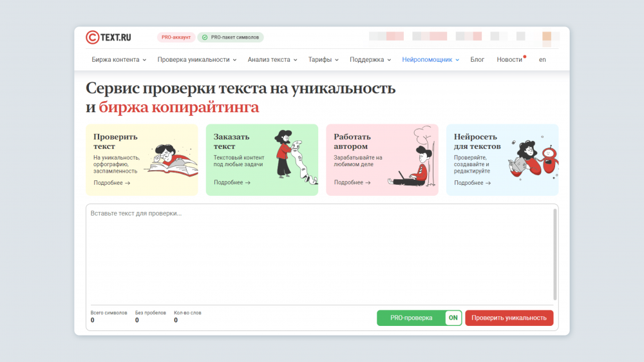Click the scroll-holding figure illustration in Заказать текст
This screenshot has height=362, width=644.
295,157
